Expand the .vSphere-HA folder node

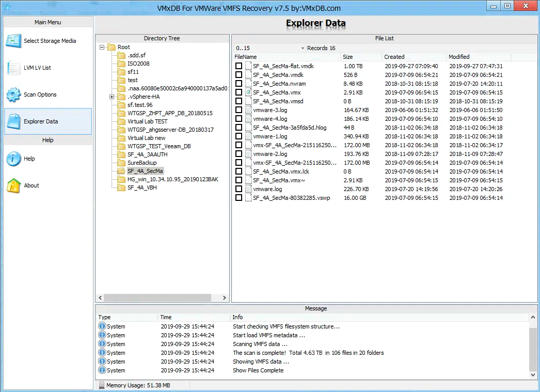coord(112,97)
